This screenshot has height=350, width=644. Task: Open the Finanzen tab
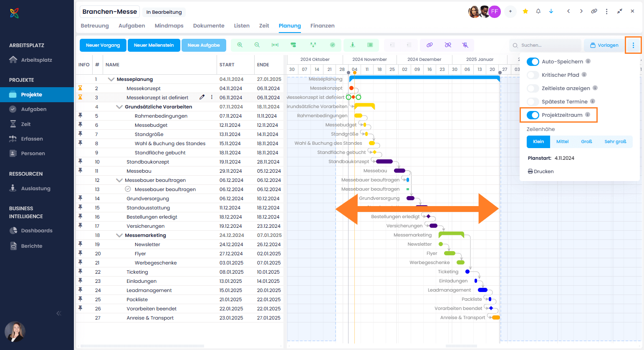click(x=323, y=26)
